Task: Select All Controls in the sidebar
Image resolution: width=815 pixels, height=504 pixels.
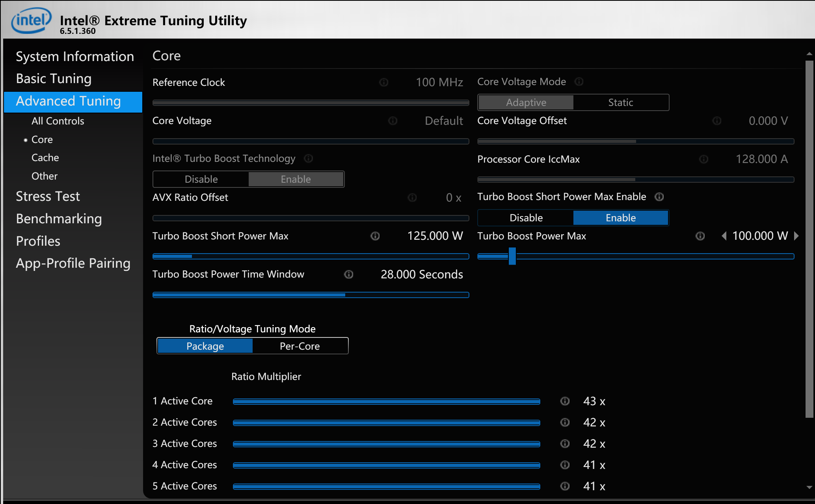Action: tap(58, 121)
